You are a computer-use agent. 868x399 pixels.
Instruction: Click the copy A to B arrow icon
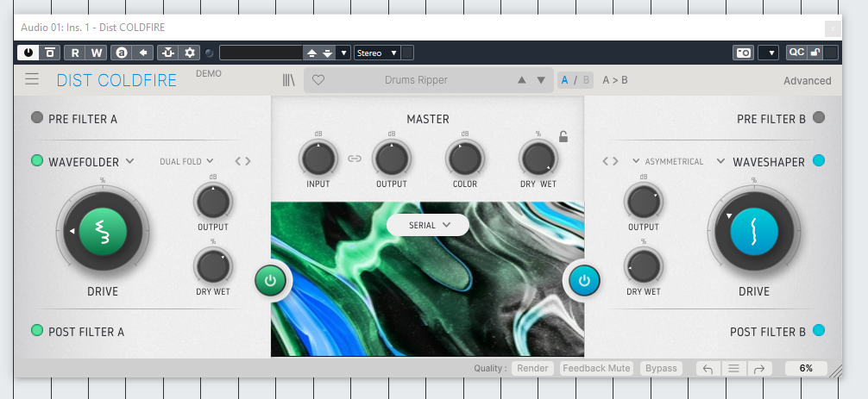click(143, 53)
